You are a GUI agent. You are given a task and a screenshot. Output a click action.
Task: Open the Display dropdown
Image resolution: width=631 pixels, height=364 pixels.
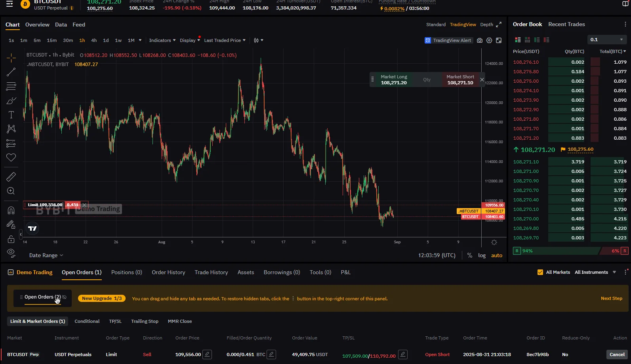point(190,40)
